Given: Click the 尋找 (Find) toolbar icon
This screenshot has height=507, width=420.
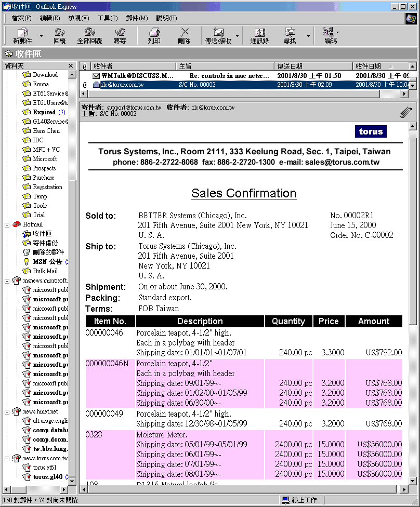Looking at the screenshot, I should [x=290, y=35].
